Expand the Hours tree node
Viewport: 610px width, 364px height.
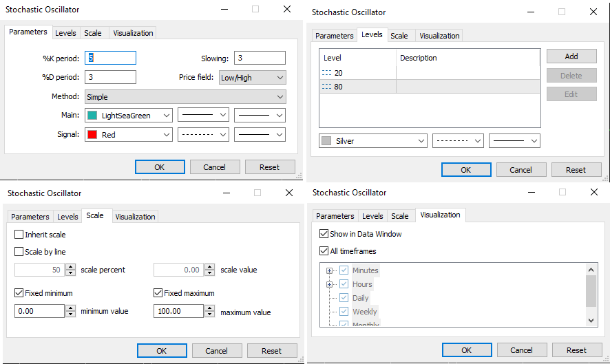(x=330, y=284)
